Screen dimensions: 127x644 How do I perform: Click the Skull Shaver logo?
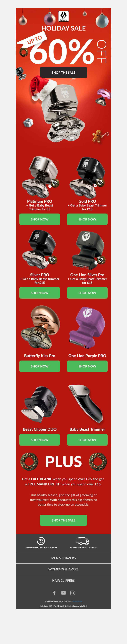(x=63, y=16)
